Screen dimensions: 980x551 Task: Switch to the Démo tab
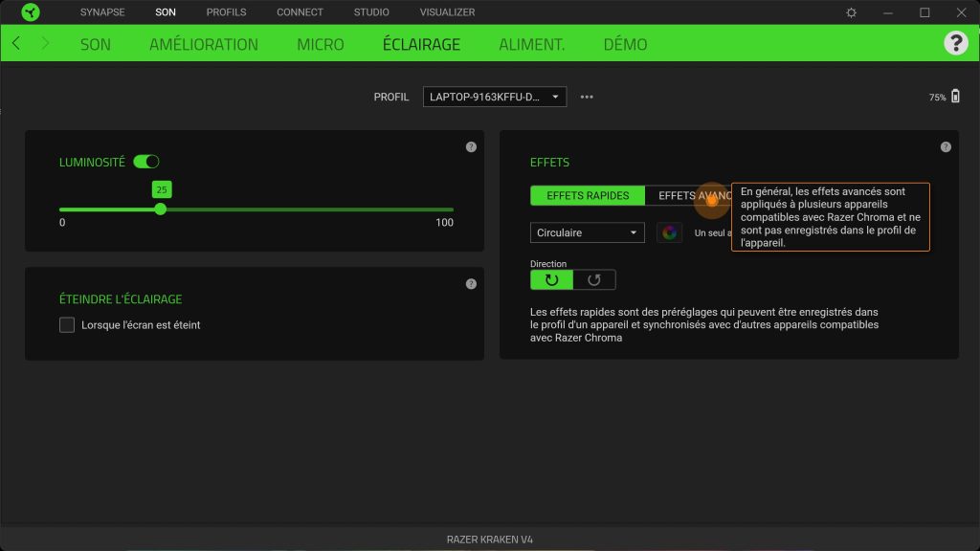625,44
